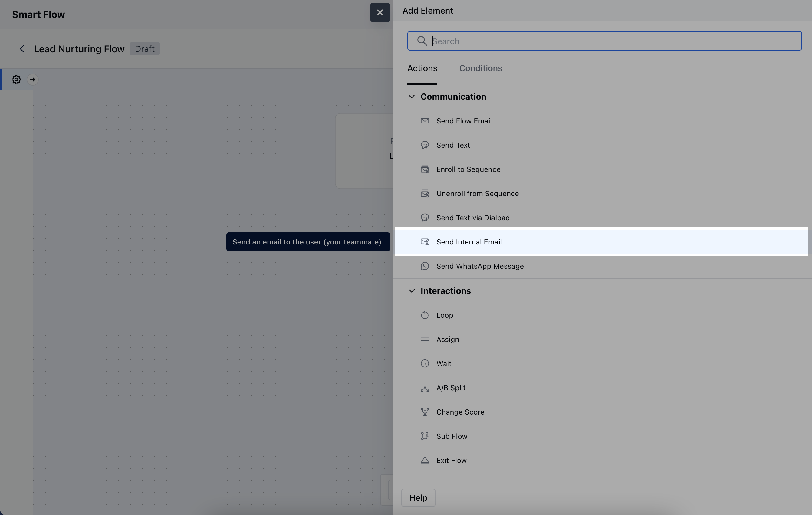Click the Change Score trophy icon

tap(425, 412)
